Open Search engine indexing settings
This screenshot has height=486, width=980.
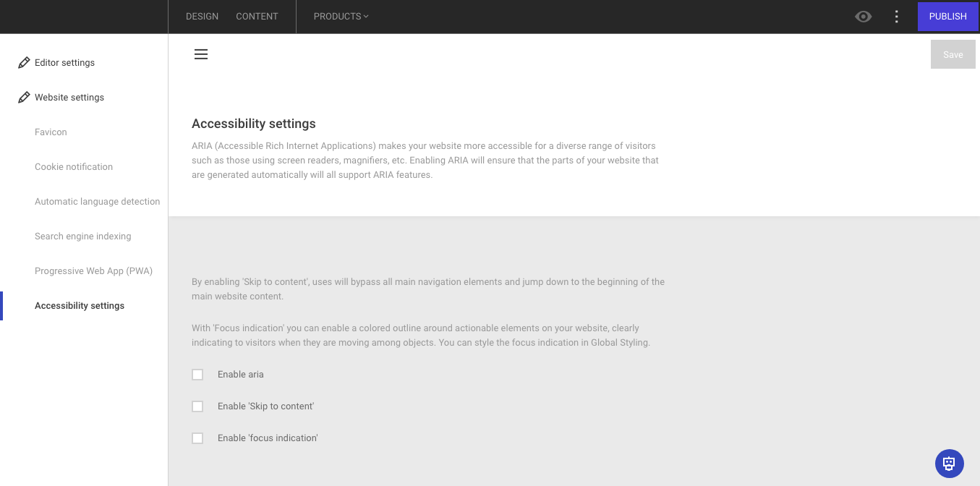coord(82,236)
